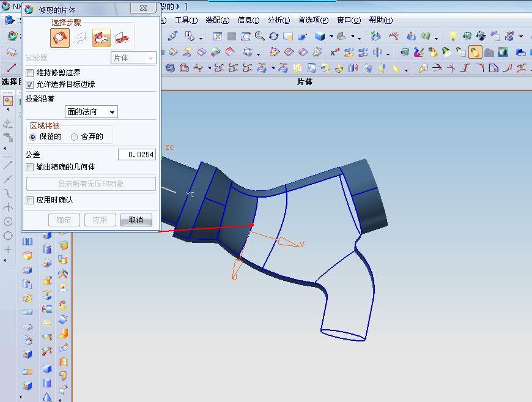
Task: Click the paintbrush edit display icon
Action: coord(419,52)
